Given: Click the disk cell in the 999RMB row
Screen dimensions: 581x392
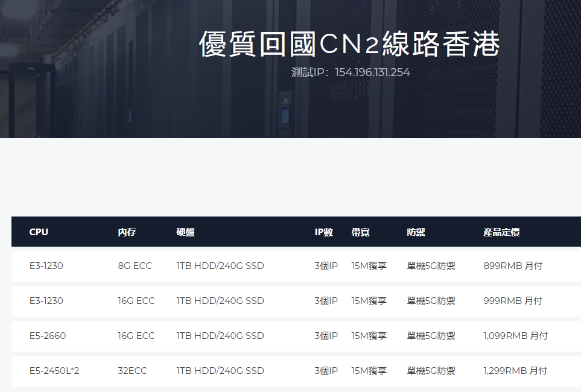Looking at the screenshot, I should (x=220, y=300).
